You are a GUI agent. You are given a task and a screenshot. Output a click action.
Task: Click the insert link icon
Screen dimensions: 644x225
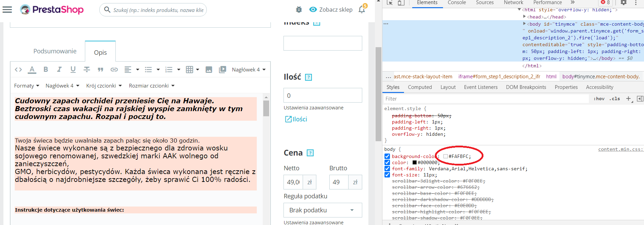click(x=114, y=70)
